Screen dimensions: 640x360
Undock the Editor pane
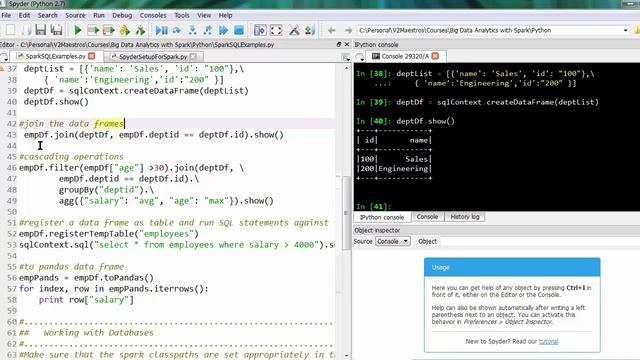pyautogui.click(x=338, y=44)
